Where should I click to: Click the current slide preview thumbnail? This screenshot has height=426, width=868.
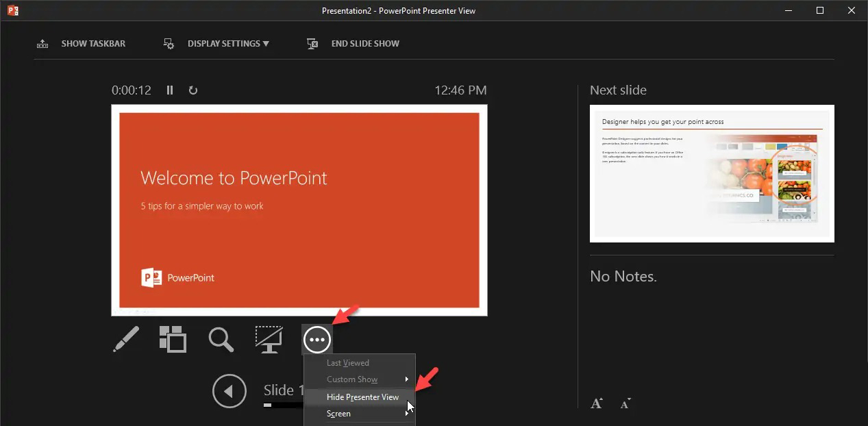pos(299,210)
